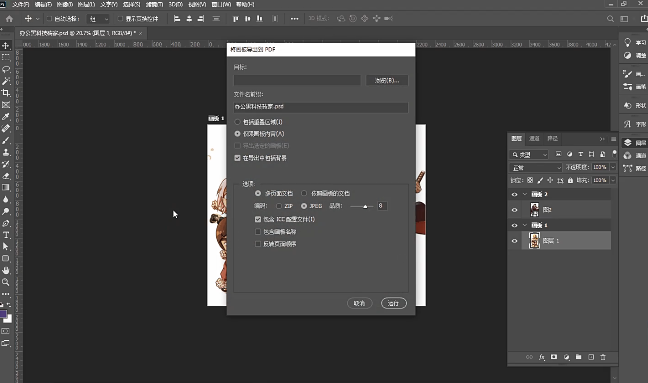Hide Artboard 2 with eye icon
The height and width of the screenshot is (383, 648).
[x=515, y=194]
